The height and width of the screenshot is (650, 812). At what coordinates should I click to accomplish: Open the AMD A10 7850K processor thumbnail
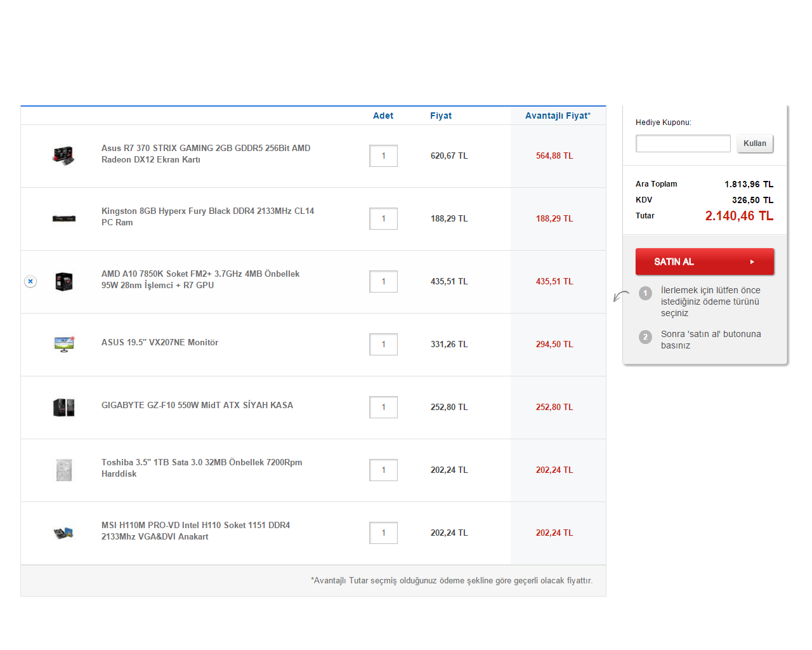(64, 281)
